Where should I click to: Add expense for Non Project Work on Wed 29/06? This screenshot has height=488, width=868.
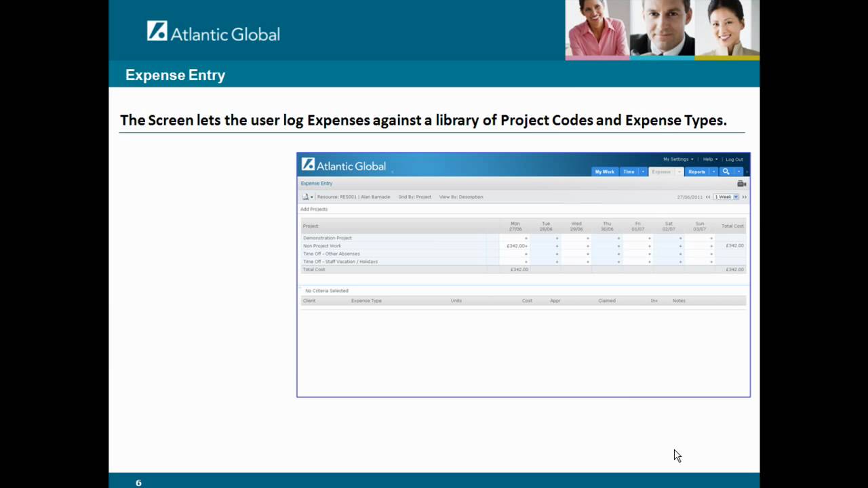click(587, 246)
